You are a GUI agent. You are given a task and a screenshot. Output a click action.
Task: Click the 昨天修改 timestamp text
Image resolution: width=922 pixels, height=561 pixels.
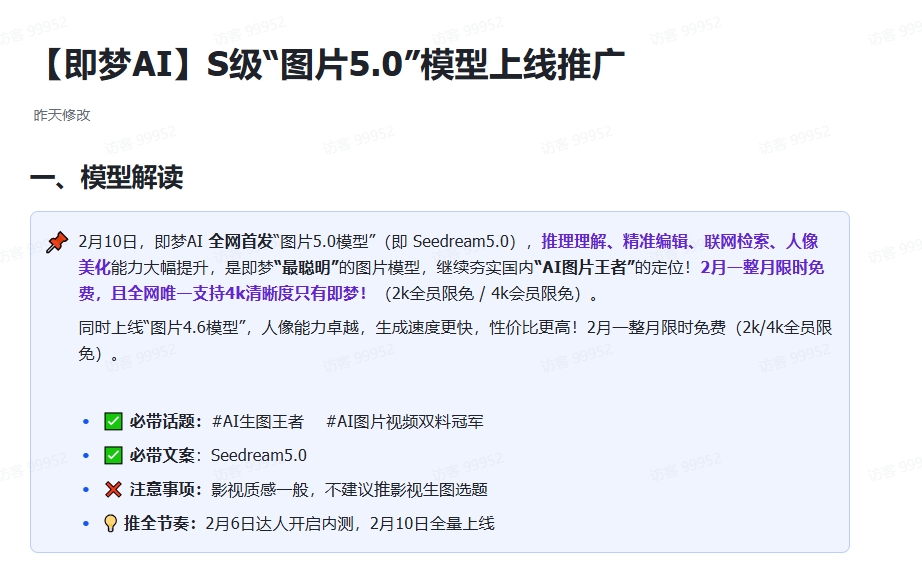coord(62,115)
